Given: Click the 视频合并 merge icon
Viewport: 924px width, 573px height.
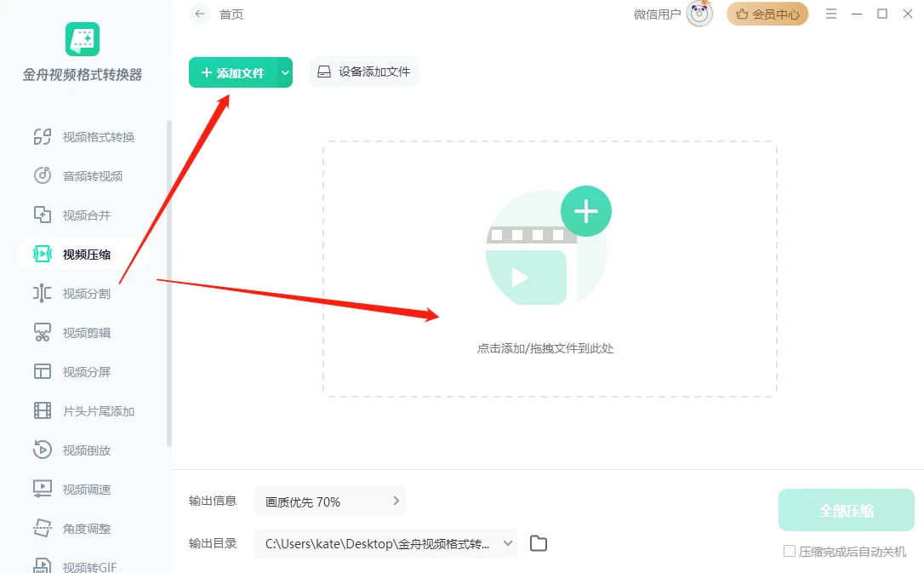Looking at the screenshot, I should [43, 215].
